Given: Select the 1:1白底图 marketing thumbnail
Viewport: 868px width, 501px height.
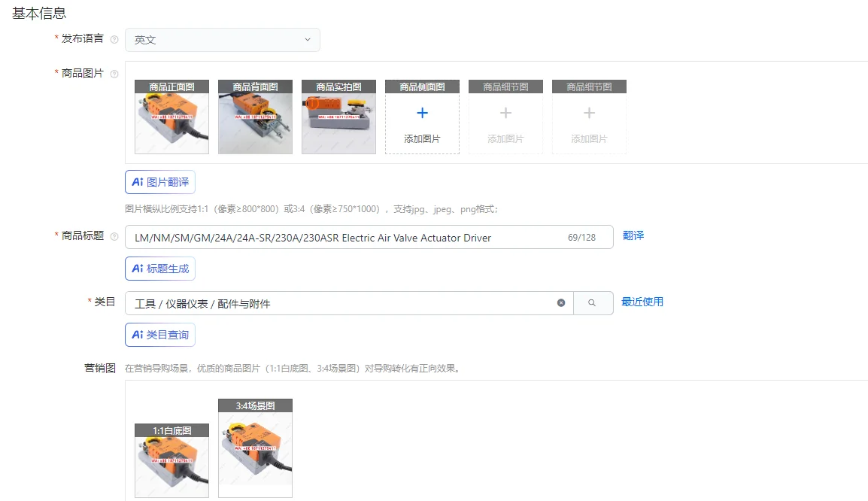Looking at the screenshot, I should pos(171,460).
